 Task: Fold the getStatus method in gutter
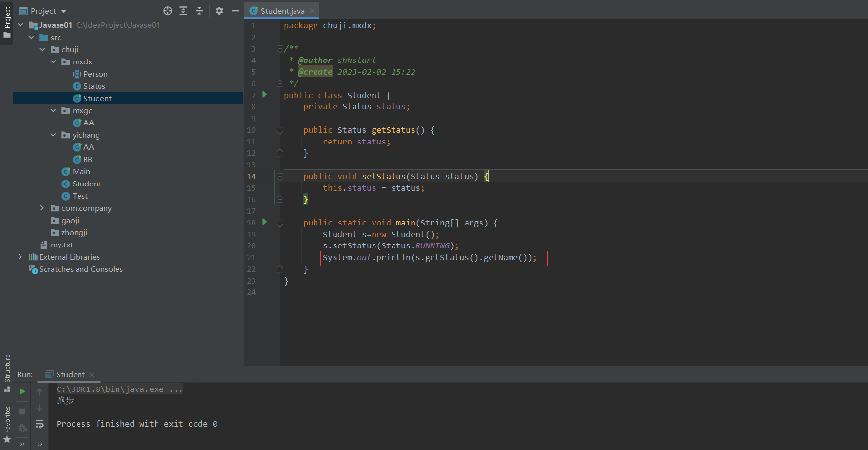[x=280, y=130]
